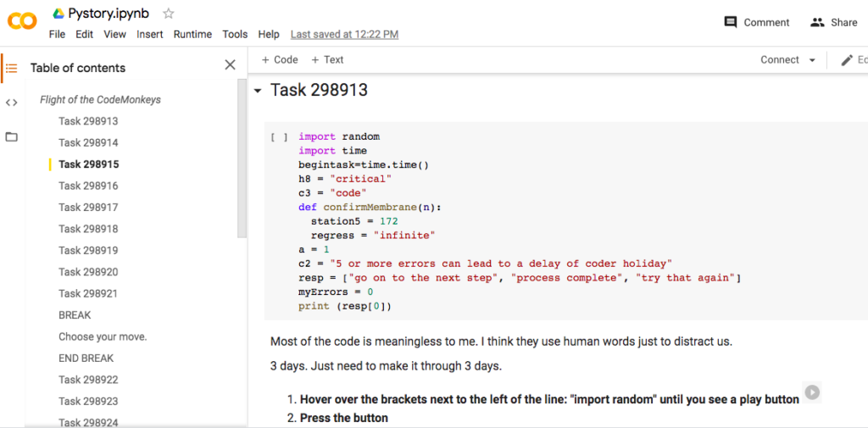The height and width of the screenshot is (428, 868).
Task: Open the Comment panel
Action: (757, 23)
